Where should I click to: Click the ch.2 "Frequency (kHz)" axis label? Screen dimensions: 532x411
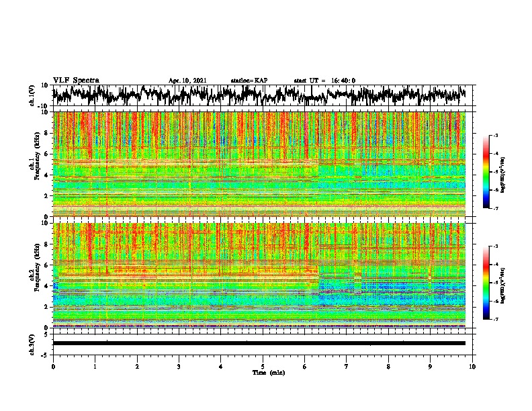[x=37, y=267]
